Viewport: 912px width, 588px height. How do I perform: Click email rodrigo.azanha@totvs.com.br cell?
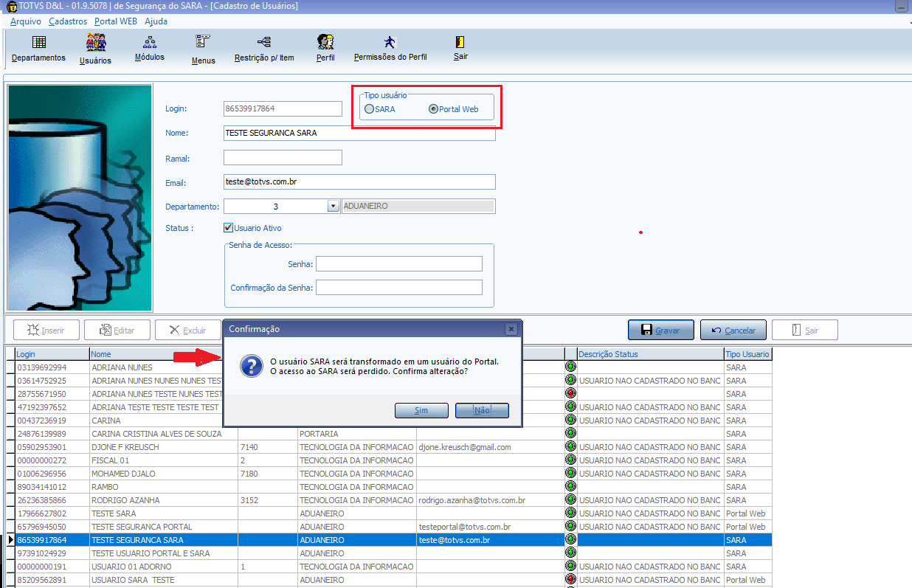491,500
